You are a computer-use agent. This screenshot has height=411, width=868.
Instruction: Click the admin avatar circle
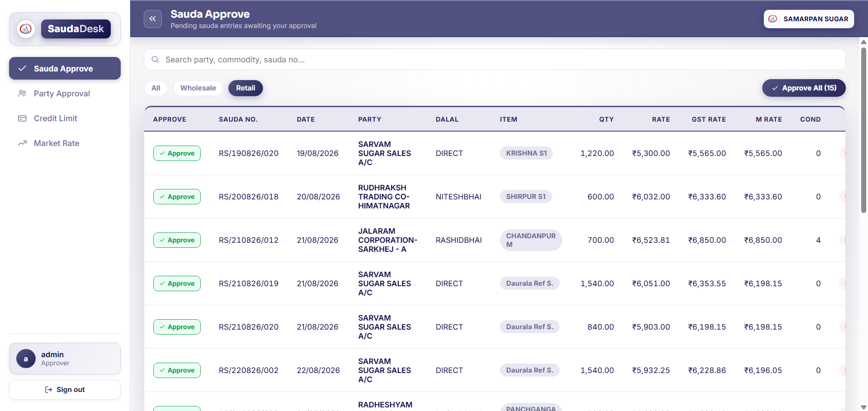[x=26, y=359]
